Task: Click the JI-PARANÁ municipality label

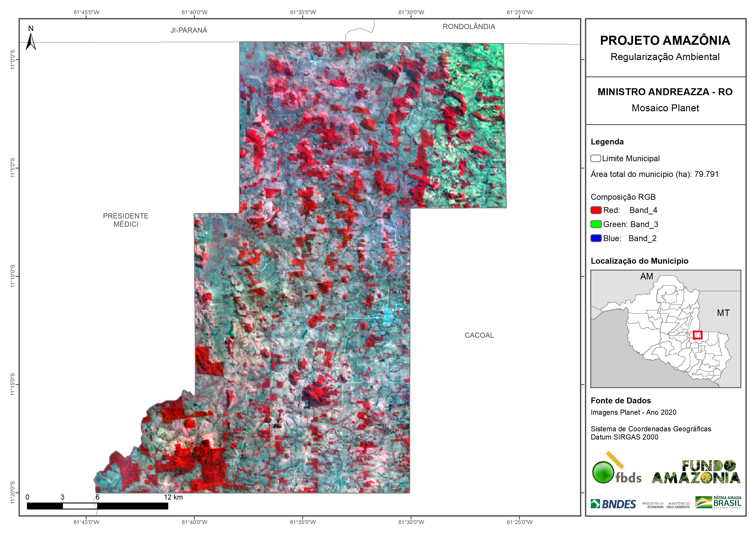Action: (x=189, y=30)
